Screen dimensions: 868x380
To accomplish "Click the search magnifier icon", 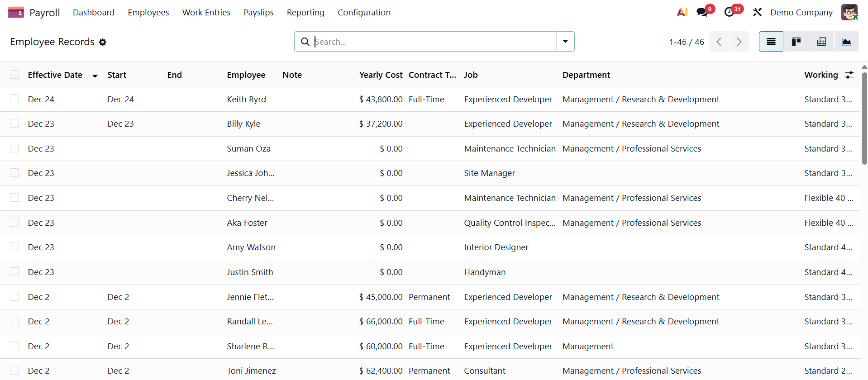I will pyautogui.click(x=305, y=42).
